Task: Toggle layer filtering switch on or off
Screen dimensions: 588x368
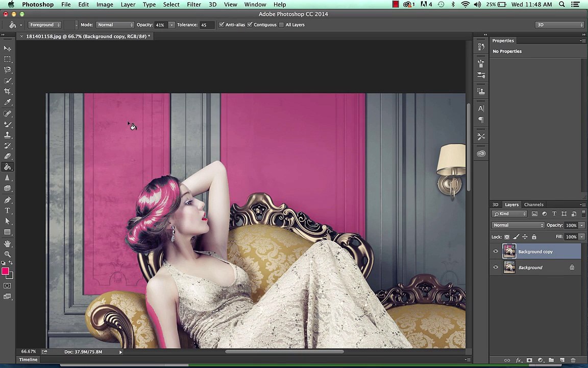Action: pyautogui.click(x=583, y=213)
